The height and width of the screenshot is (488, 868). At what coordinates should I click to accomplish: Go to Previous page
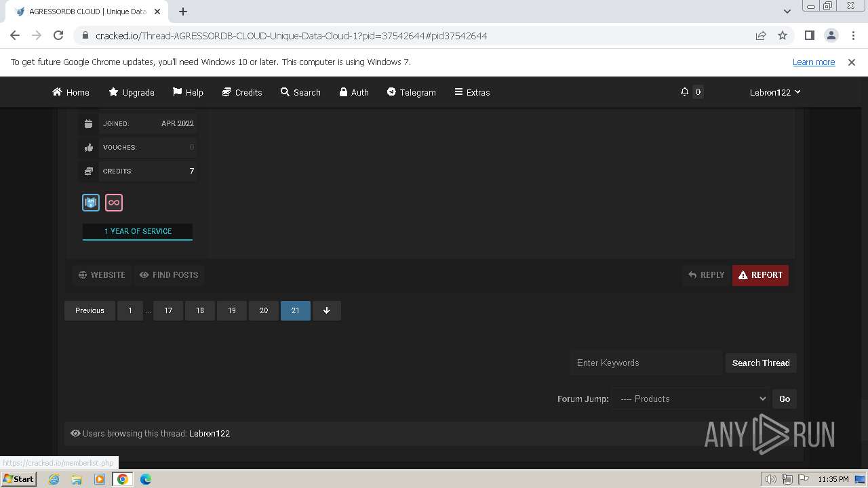(x=90, y=310)
